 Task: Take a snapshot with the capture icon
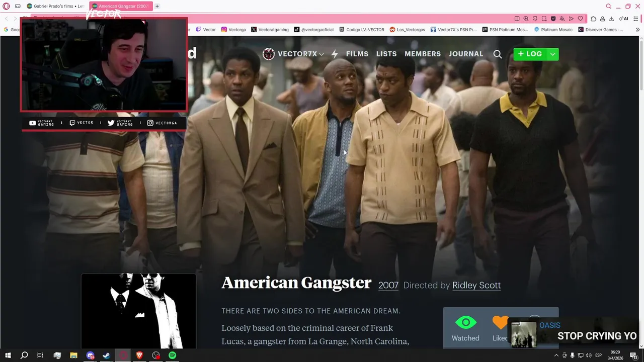[x=544, y=19]
